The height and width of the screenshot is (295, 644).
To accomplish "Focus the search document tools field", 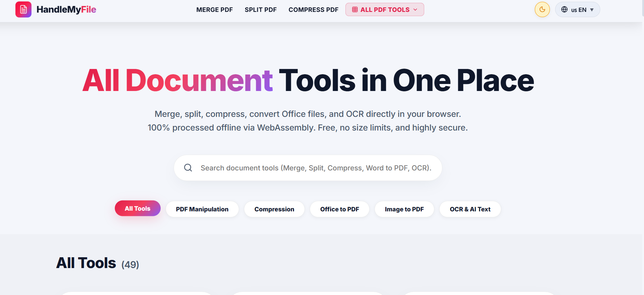I will [x=308, y=168].
